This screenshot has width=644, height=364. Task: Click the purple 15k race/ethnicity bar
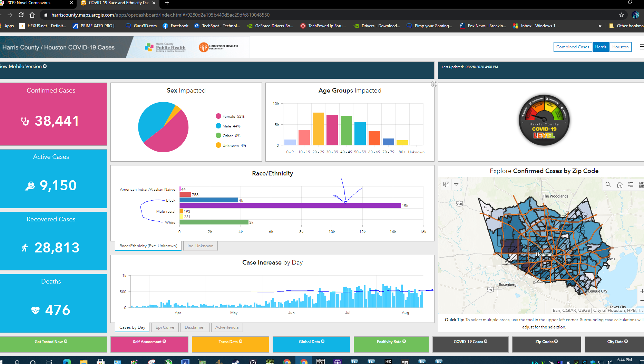click(x=290, y=205)
